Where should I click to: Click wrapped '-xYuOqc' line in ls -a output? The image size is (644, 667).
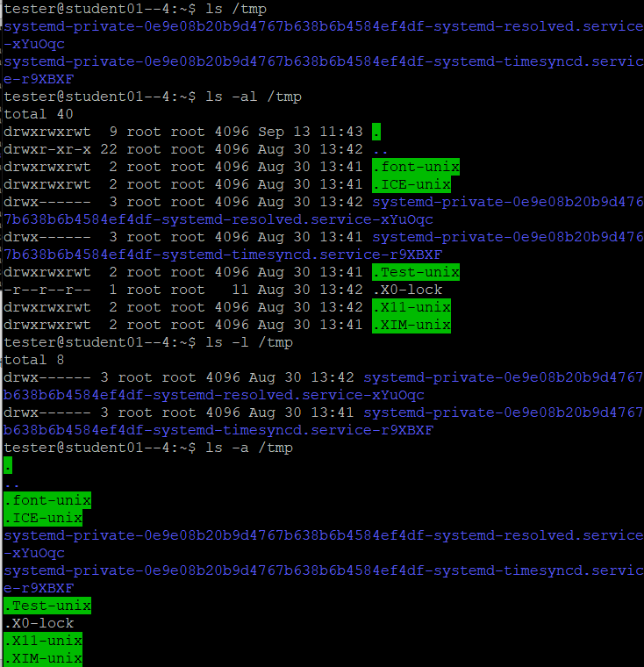[x=34, y=553]
